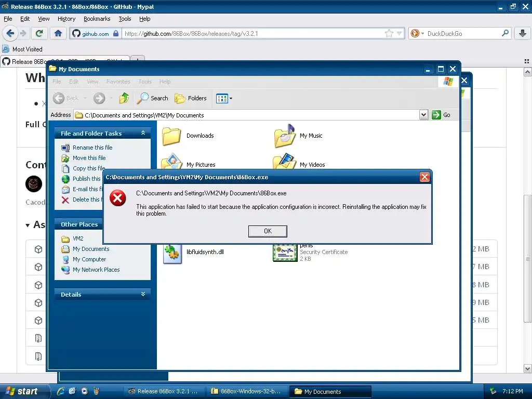Open the My Music folder icon
Image resolution: width=532 pixels, height=399 pixels.
[x=284, y=136]
